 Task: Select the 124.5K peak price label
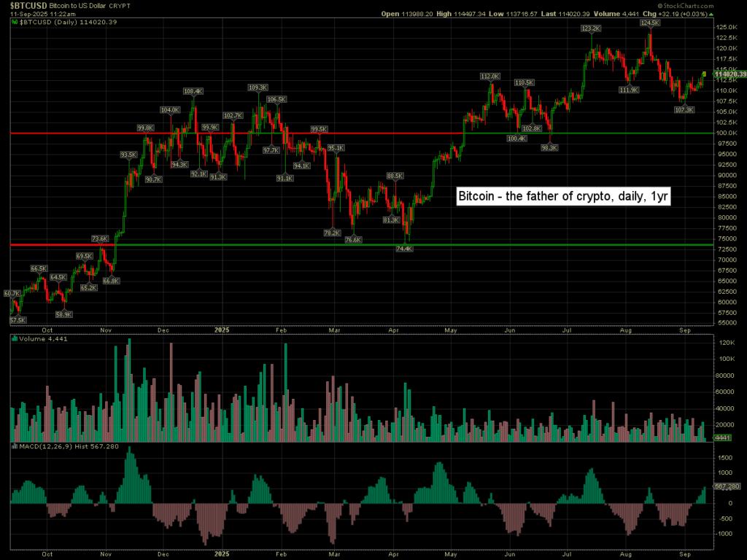coord(650,23)
